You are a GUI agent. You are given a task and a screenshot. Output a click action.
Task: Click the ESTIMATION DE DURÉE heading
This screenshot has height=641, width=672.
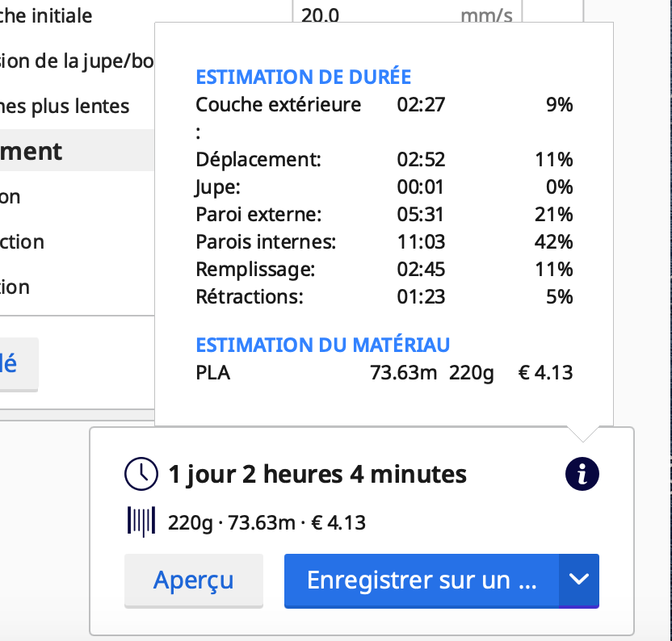coord(304,78)
